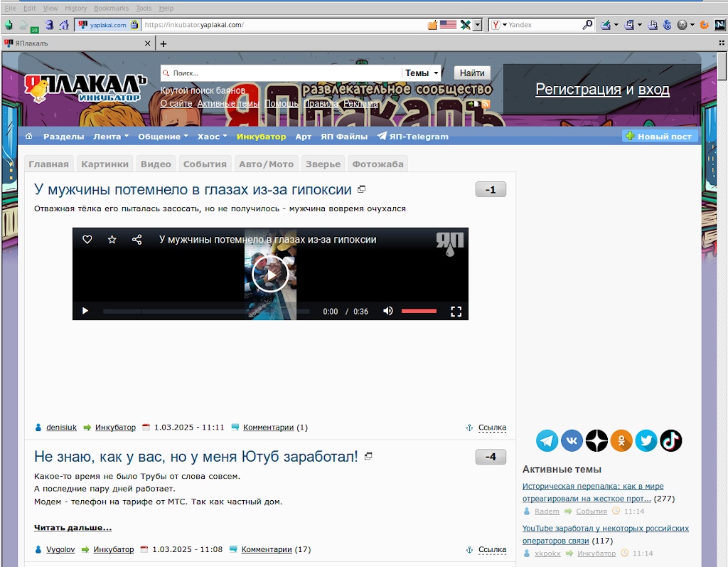728x567 pixels.
Task: Click the small play button in the video control bar
Action: pyautogui.click(x=85, y=311)
